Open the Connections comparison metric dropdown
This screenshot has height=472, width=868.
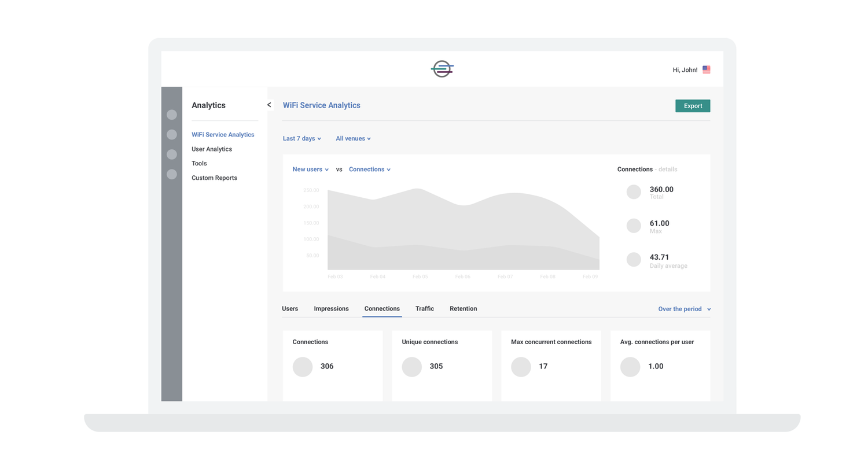(x=369, y=169)
